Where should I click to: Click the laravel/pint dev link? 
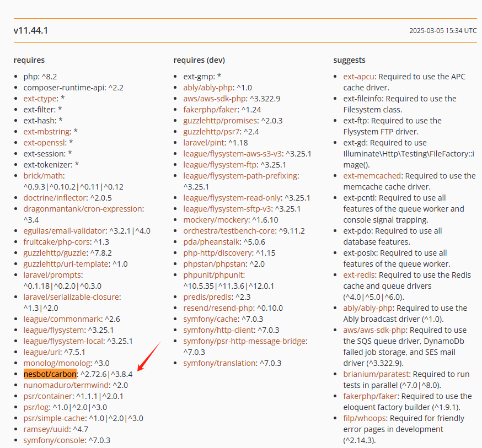pos(205,143)
